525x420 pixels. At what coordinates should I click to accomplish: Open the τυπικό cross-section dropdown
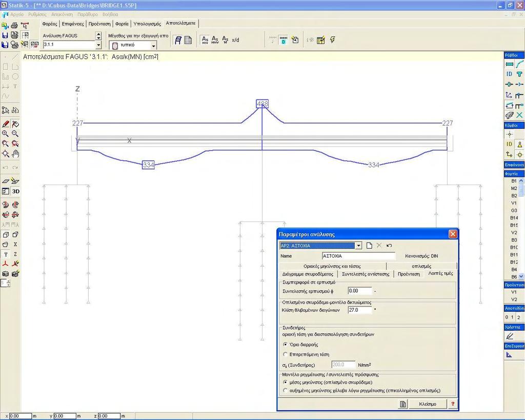point(153,45)
